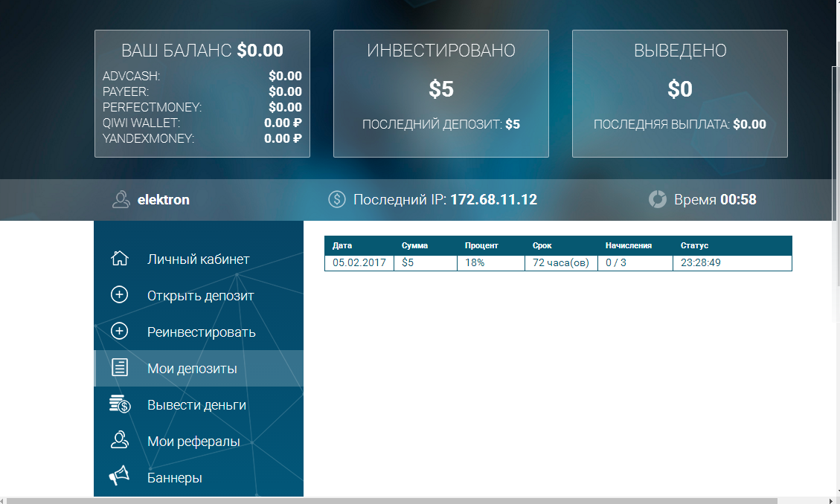Click the plus icon next to Открыть депозит
This screenshot has height=504, width=840.
[119, 295]
